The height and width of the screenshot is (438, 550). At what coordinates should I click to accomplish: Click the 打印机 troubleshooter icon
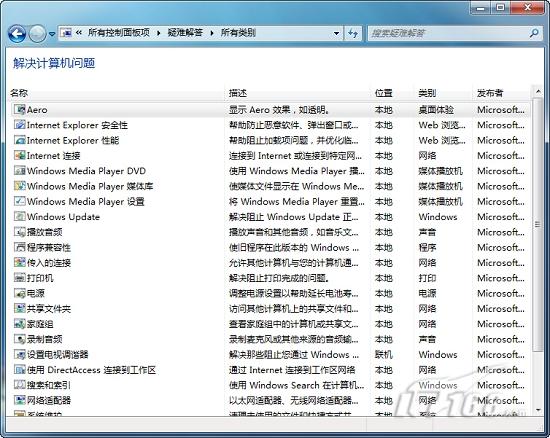tap(20, 278)
